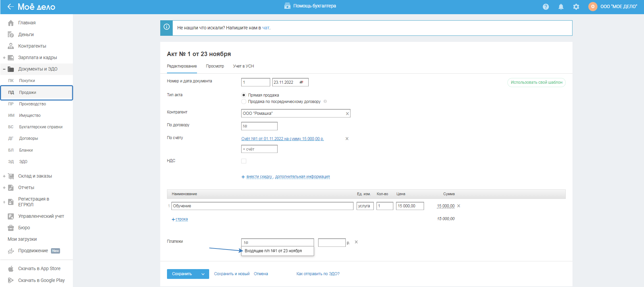Switch to the Учет в УСН tab
644x287 pixels.
tap(244, 66)
